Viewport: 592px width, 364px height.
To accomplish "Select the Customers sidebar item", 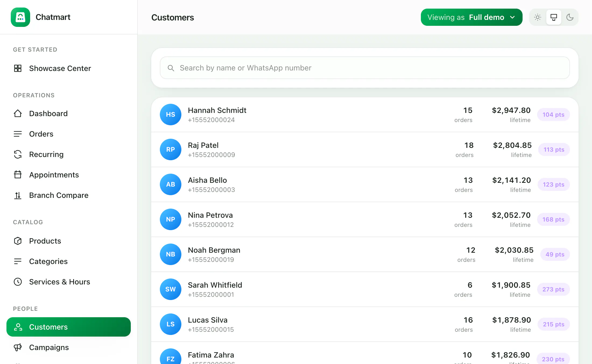I will [69, 327].
